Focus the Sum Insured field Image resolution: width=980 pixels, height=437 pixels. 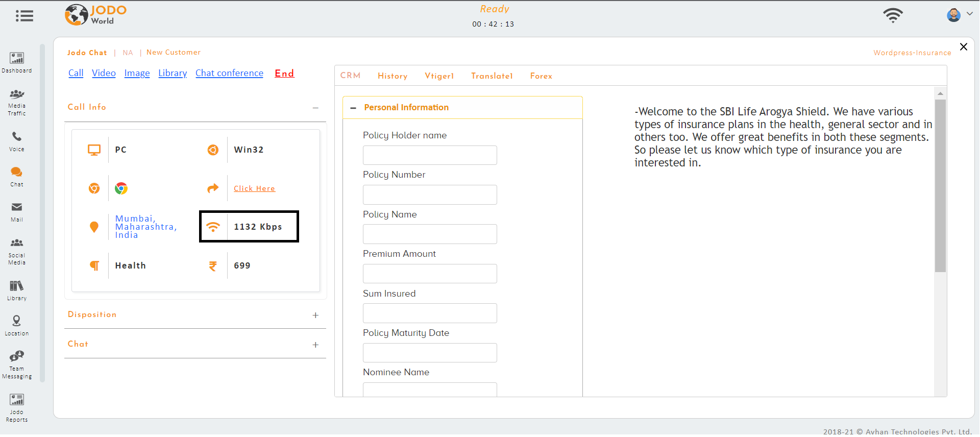click(x=430, y=313)
